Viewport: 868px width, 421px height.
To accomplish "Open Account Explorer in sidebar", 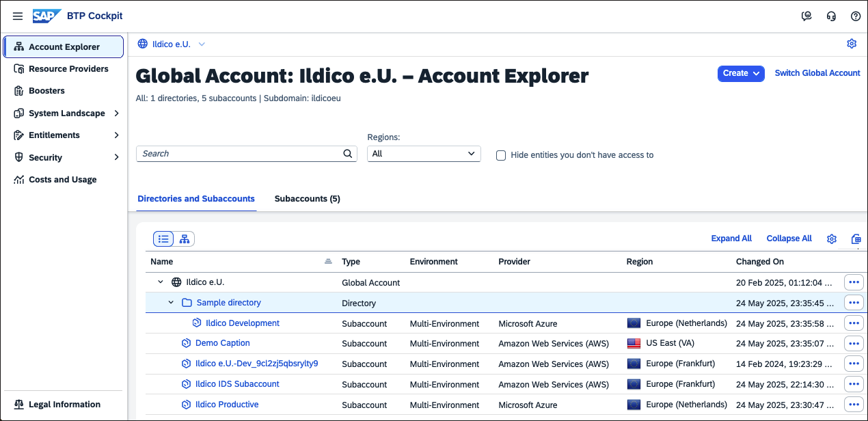I will click(x=64, y=47).
